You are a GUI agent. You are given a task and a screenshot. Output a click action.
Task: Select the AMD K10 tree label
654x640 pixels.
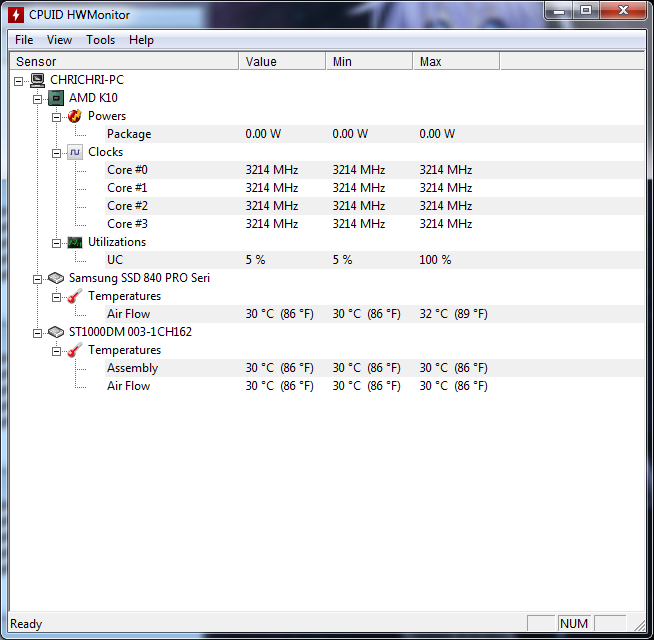[93, 98]
